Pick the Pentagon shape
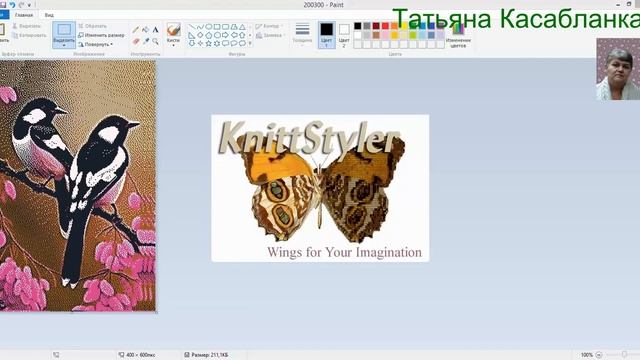The image size is (640, 360). click(x=209, y=35)
